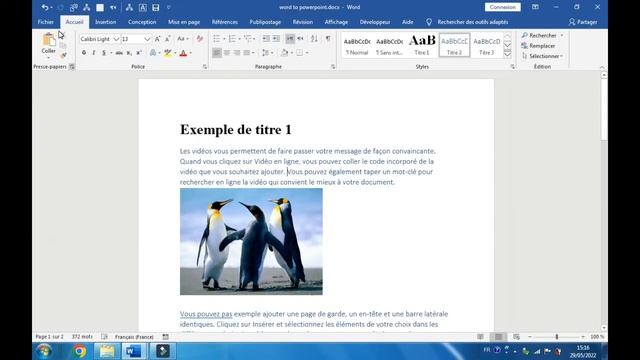Open Google Chrome from the taskbar
Viewport: 640px width, 360px height.
pos(80,351)
